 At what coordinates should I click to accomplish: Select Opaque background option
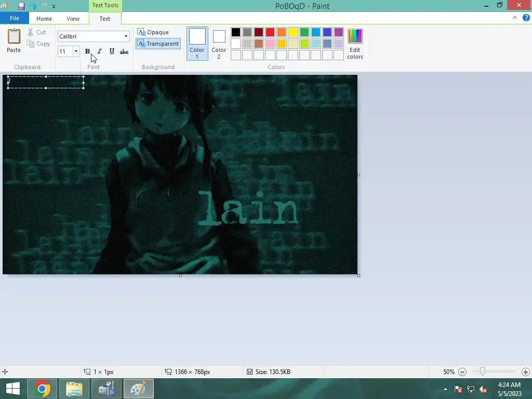[153, 32]
